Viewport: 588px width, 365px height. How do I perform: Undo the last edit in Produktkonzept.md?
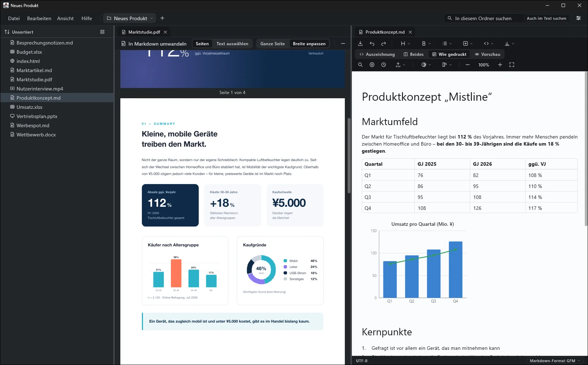coord(372,43)
